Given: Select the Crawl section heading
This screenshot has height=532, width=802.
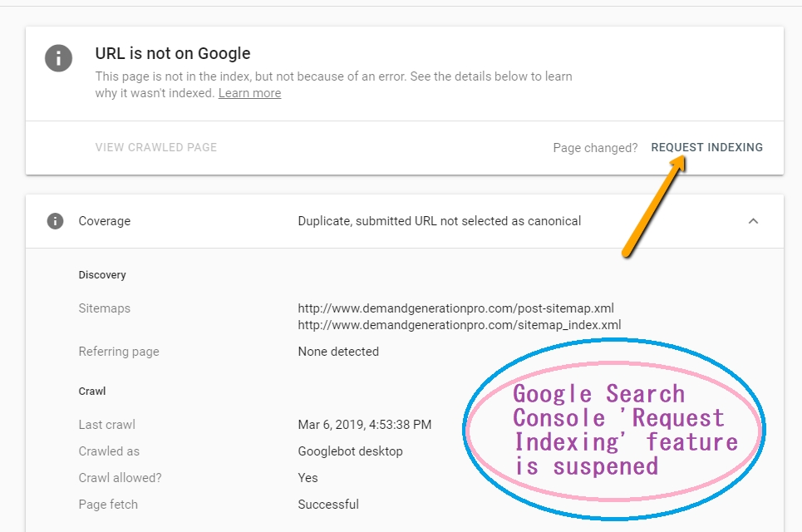Looking at the screenshot, I should coord(92,392).
